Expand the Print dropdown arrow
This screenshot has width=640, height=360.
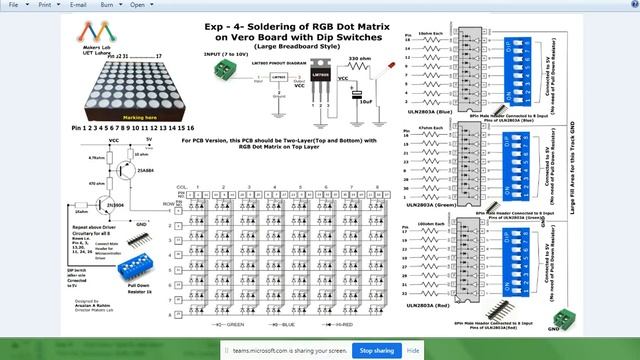58,5
